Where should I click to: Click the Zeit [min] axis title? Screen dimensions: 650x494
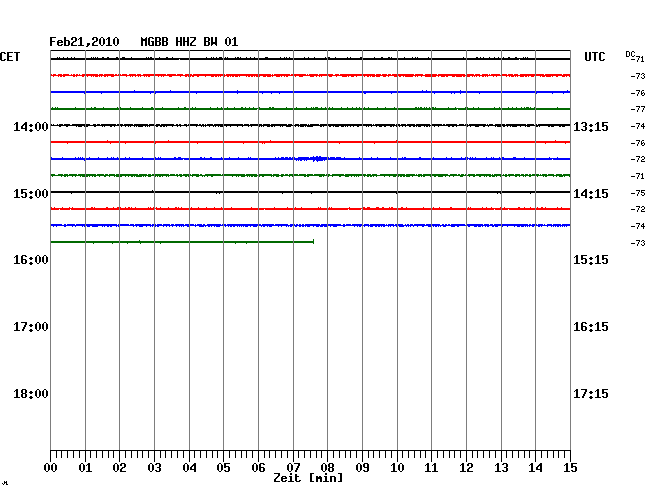tap(308, 478)
